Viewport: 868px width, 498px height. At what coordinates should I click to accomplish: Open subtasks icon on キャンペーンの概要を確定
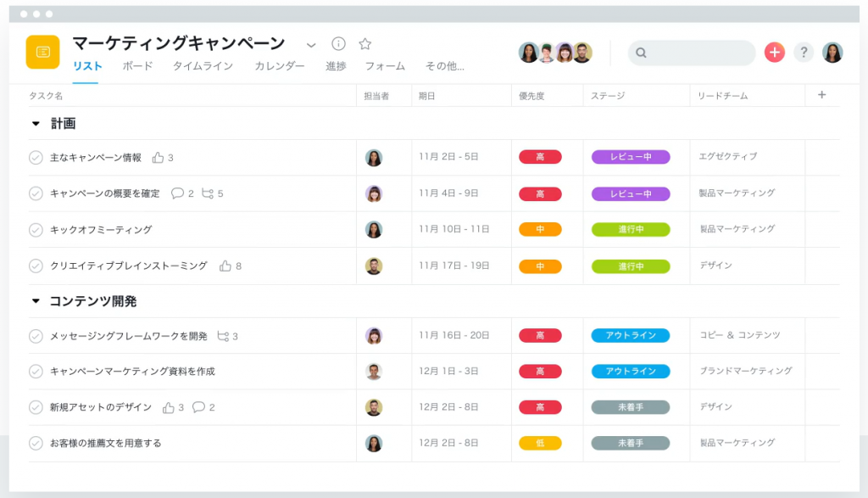(208, 193)
